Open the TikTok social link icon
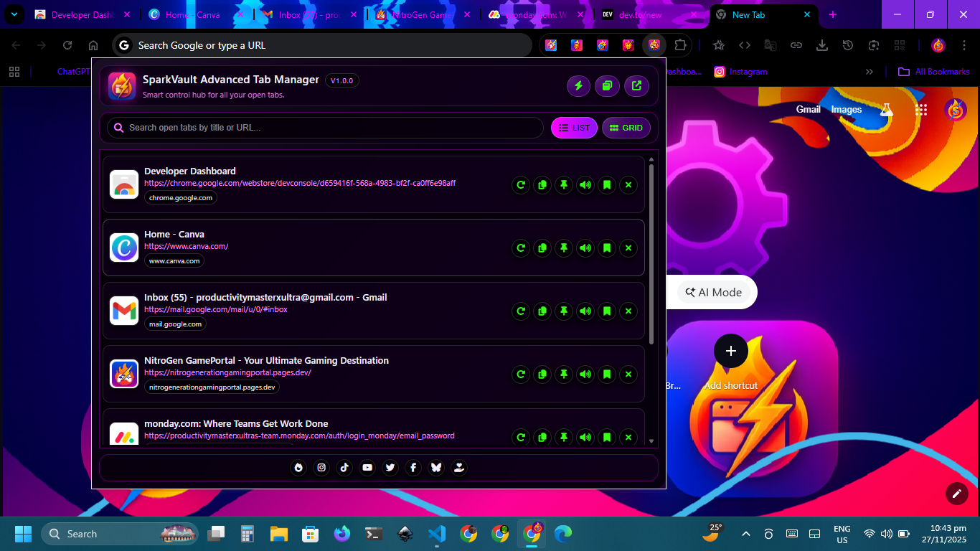The width and height of the screenshot is (980, 551). (344, 468)
